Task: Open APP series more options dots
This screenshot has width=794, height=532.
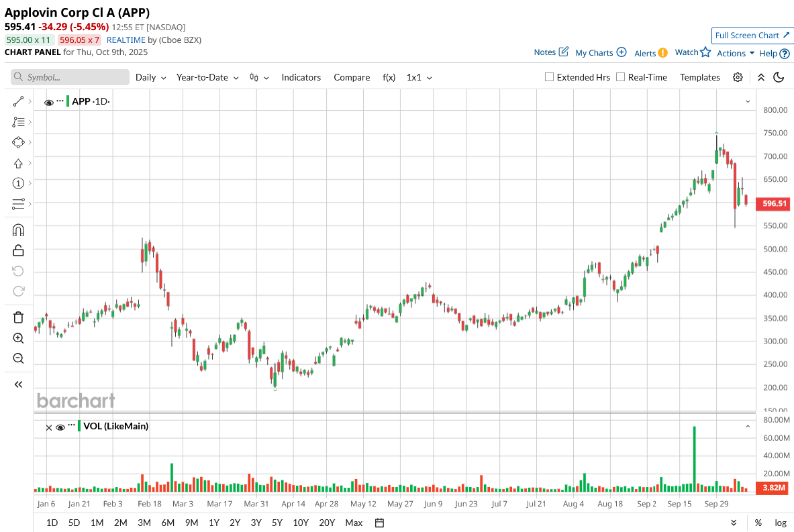Action: tap(60, 100)
